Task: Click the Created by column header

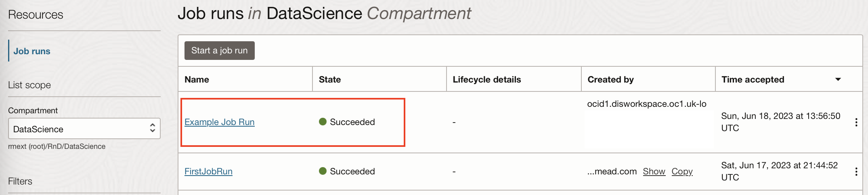Action: [x=610, y=79]
